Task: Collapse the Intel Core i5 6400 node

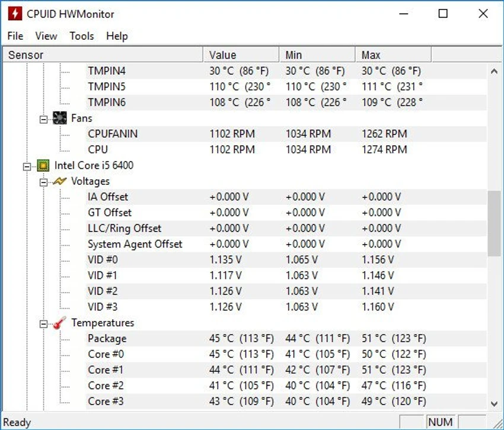Action: pos(27,166)
